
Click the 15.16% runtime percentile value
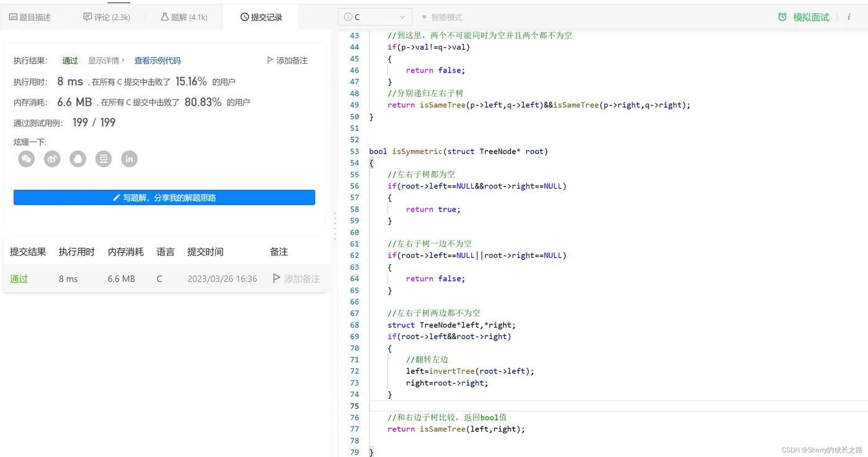191,81
